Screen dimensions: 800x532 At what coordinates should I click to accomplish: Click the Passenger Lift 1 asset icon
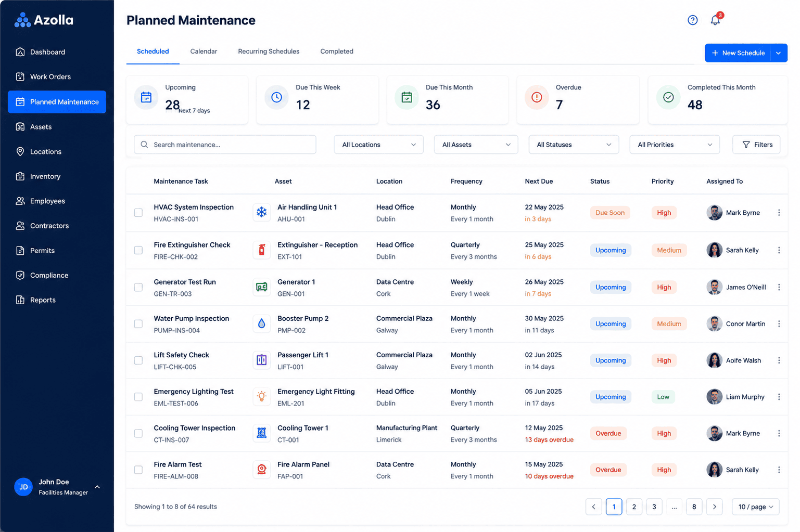(261, 360)
